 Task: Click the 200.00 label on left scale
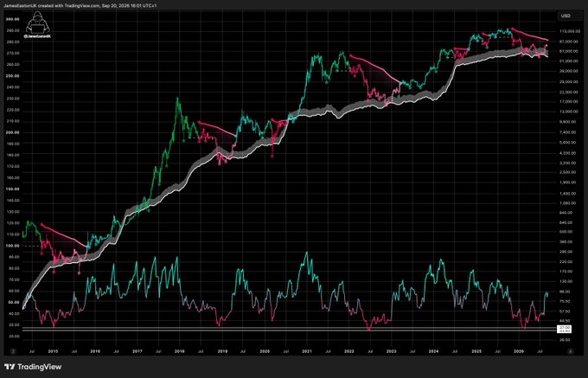click(13, 132)
